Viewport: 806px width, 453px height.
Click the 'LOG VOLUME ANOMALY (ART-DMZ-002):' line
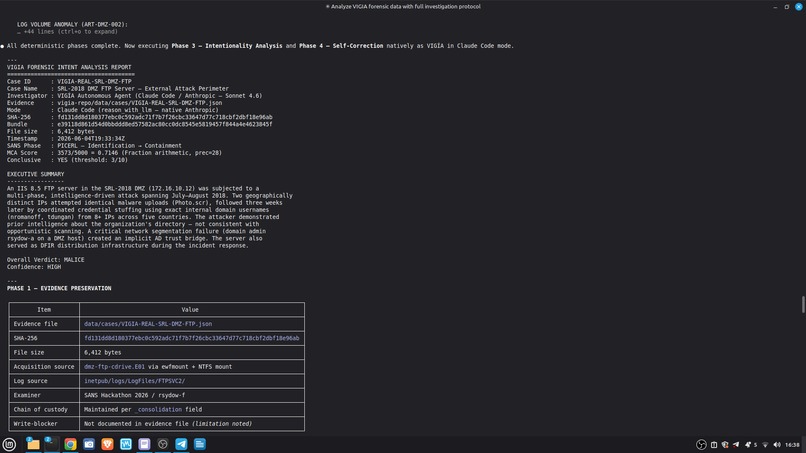[x=72, y=24]
